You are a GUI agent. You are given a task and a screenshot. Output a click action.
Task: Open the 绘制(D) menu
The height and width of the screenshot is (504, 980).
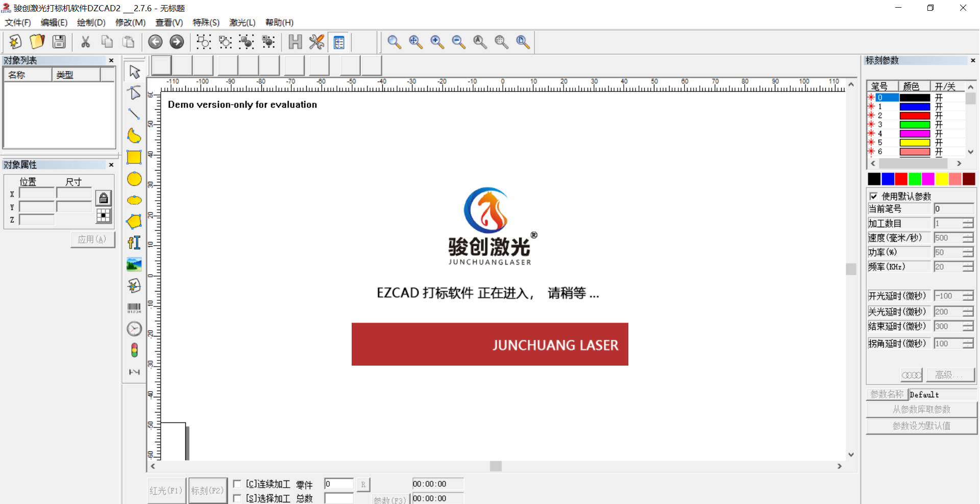91,22
